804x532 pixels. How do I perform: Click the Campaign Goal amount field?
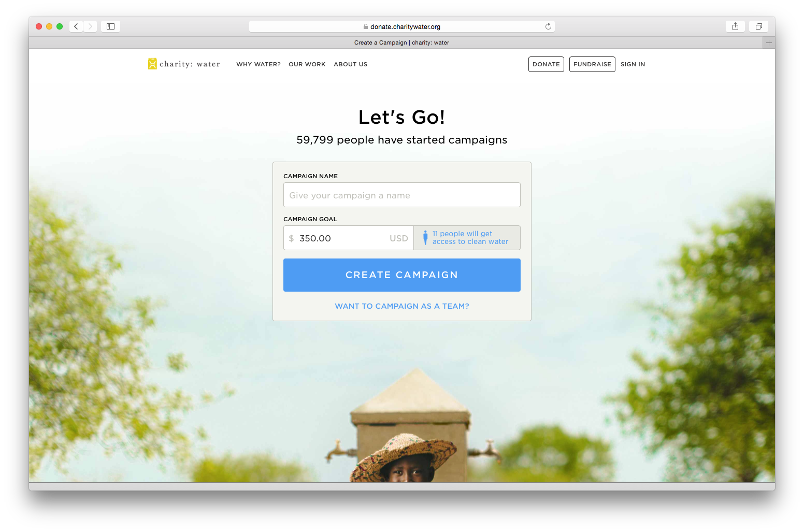coord(349,238)
